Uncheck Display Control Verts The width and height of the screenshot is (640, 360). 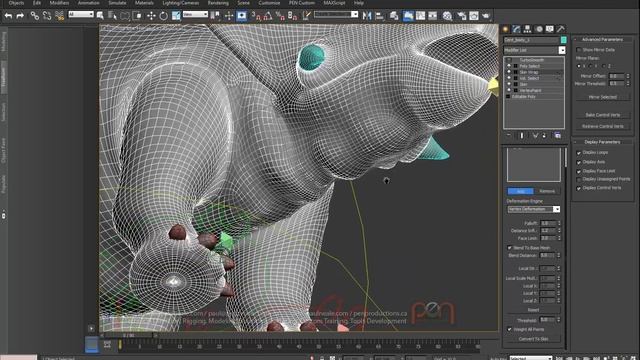click(579, 188)
